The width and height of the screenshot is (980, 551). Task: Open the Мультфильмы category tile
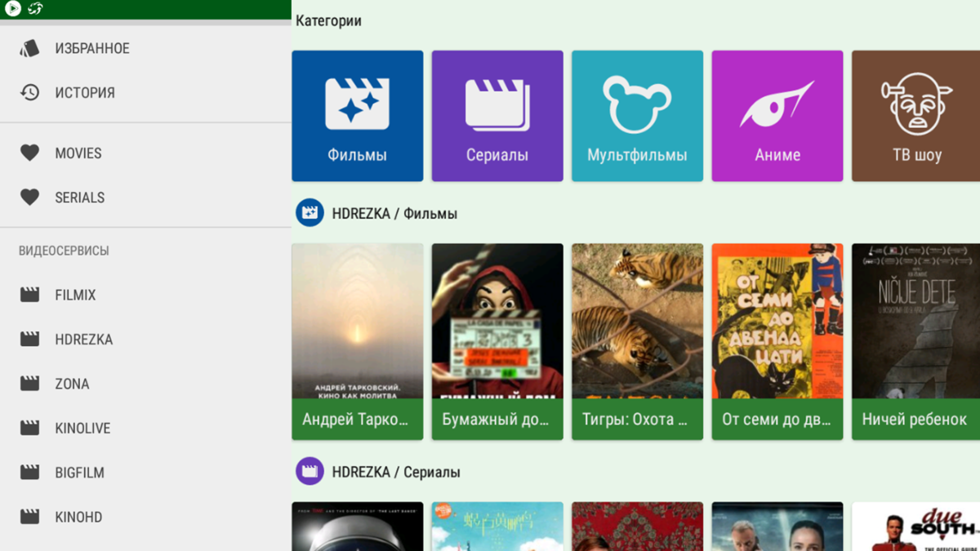637,116
